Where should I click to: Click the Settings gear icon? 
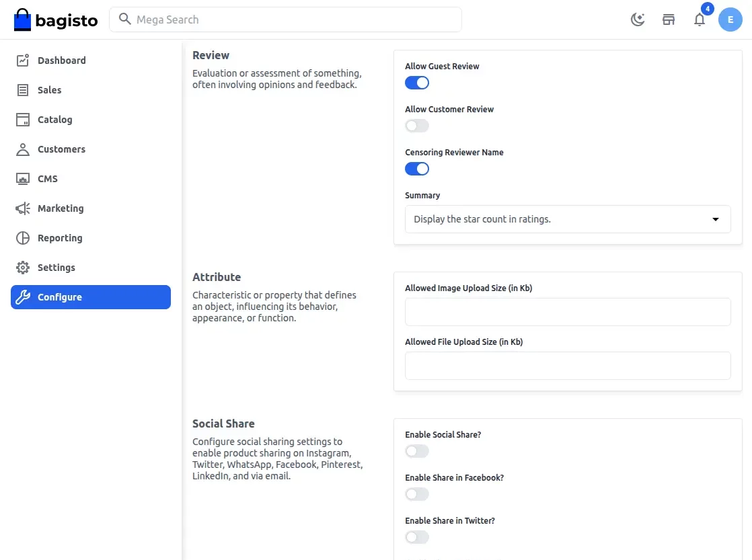click(23, 268)
